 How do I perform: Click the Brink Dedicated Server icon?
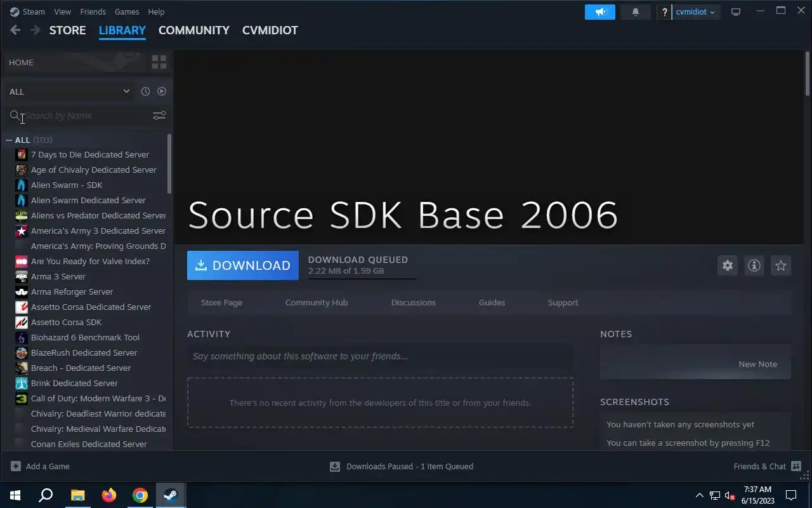tap(21, 383)
